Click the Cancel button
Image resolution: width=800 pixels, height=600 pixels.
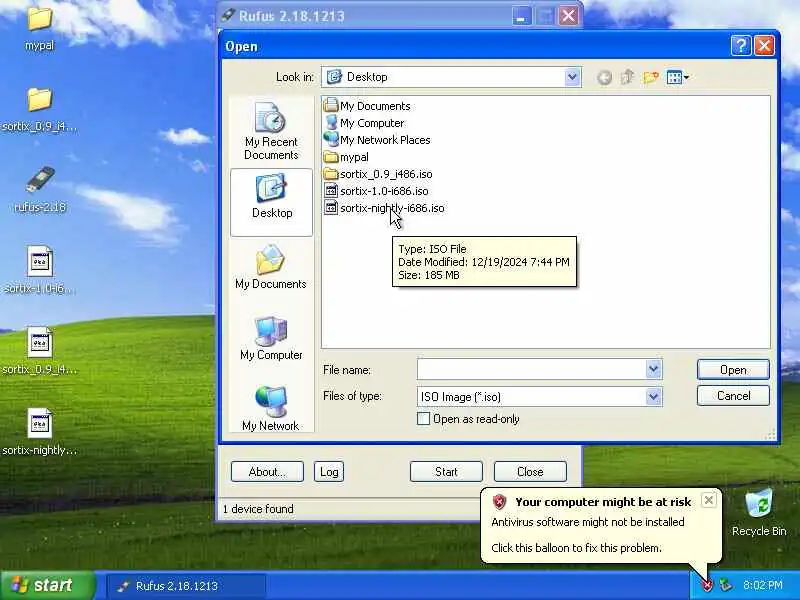pos(733,396)
